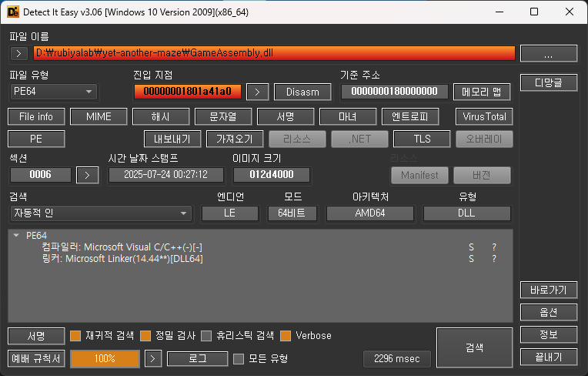The width and height of the screenshot is (588, 376).
Task: Click the base address field 0000000180000000
Action: coord(395,92)
